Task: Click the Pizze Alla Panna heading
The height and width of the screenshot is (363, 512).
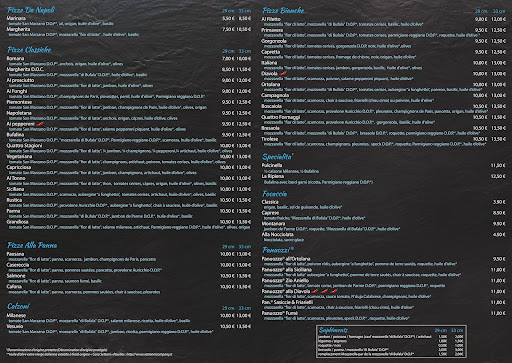Action: [32, 246]
